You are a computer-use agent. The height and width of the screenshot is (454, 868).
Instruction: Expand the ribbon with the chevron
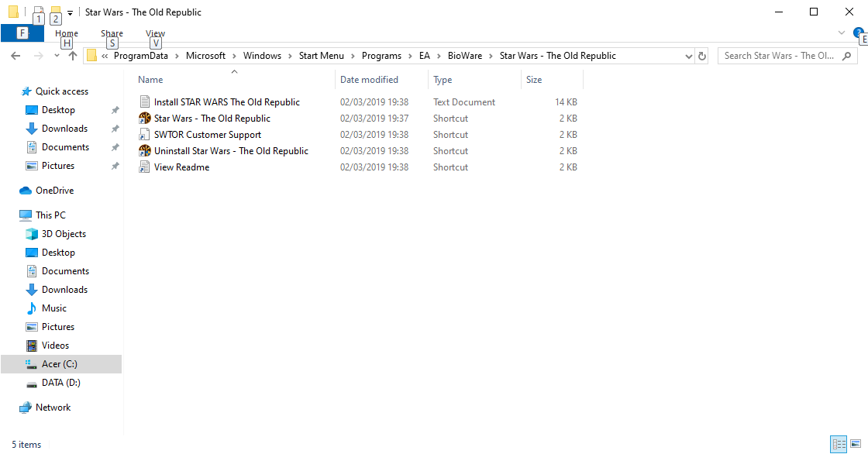tap(842, 33)
